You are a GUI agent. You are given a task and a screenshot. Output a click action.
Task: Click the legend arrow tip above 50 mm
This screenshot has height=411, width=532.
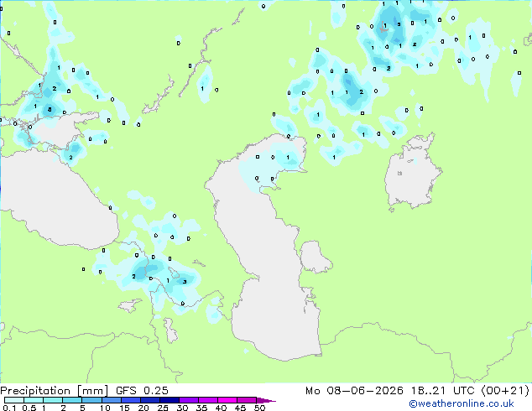pos(266,400)
